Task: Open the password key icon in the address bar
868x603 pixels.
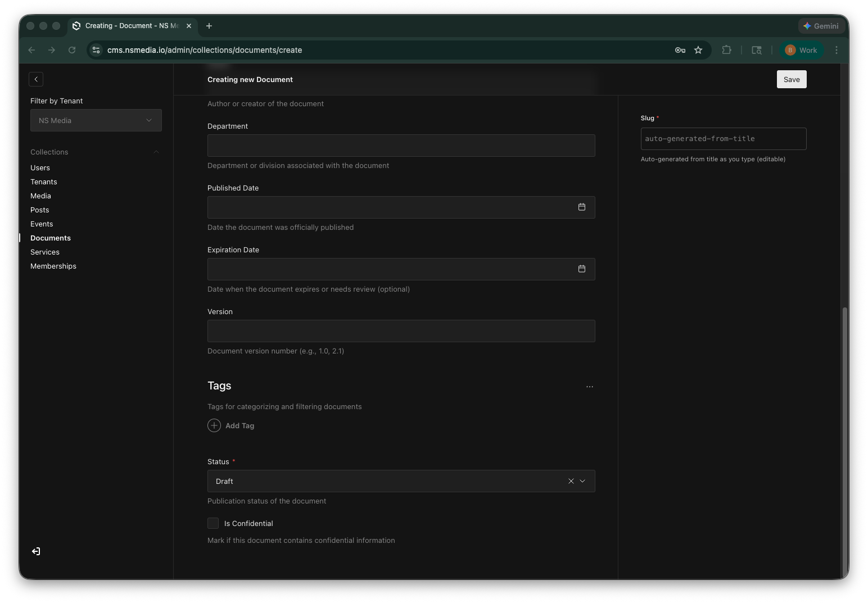Action: pos(680,50)
